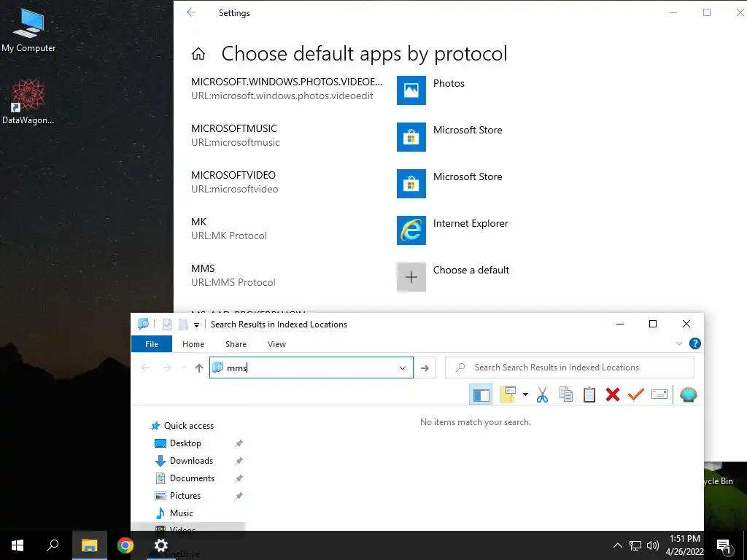The height and width of the screenshot is (560, 747).
Task: Go back in the Settings window
Action: click(192, 12)
